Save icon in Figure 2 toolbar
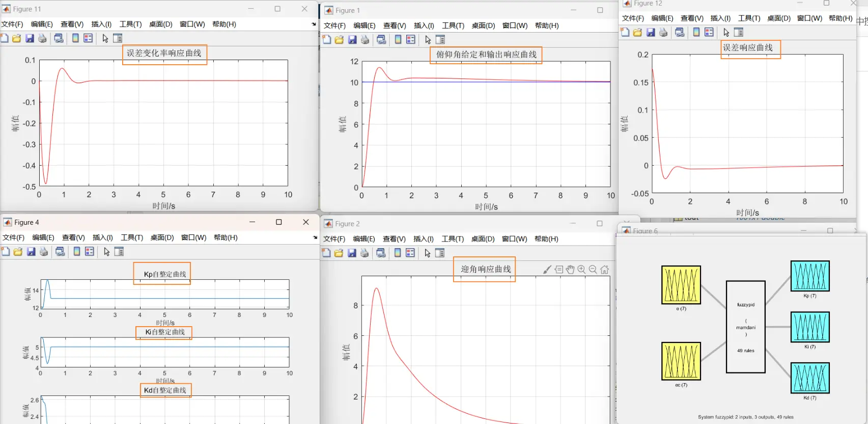This screenshot has height=424, width=868. coord(352,253)
